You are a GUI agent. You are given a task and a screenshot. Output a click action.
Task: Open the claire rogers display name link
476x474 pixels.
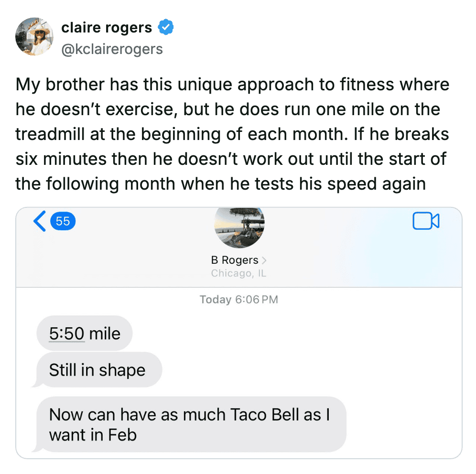tap(107, 28)
